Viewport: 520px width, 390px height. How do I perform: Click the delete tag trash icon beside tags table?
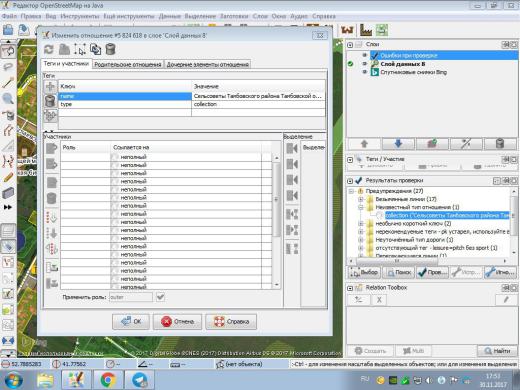50,101
